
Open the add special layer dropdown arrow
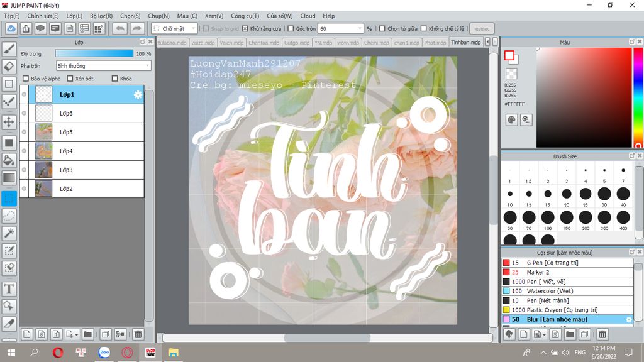[76, 335]
